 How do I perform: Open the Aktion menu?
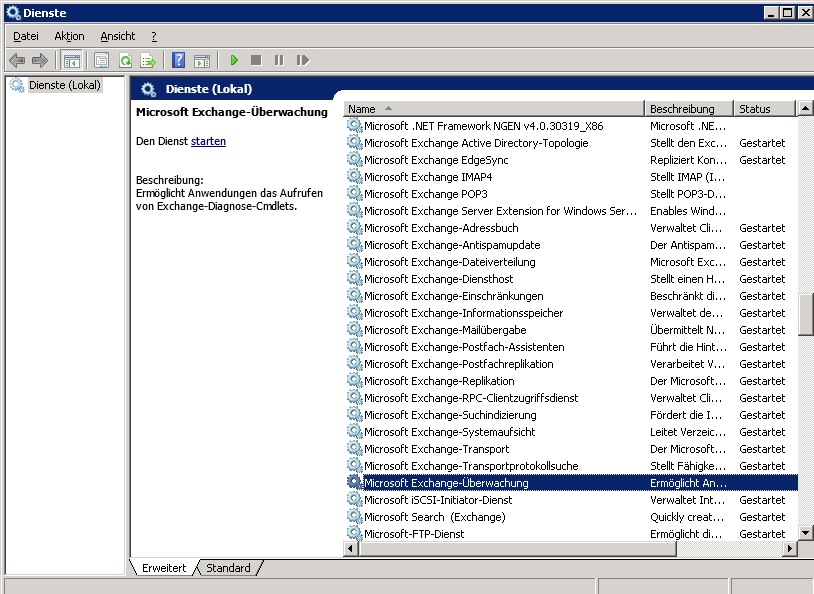69,36
